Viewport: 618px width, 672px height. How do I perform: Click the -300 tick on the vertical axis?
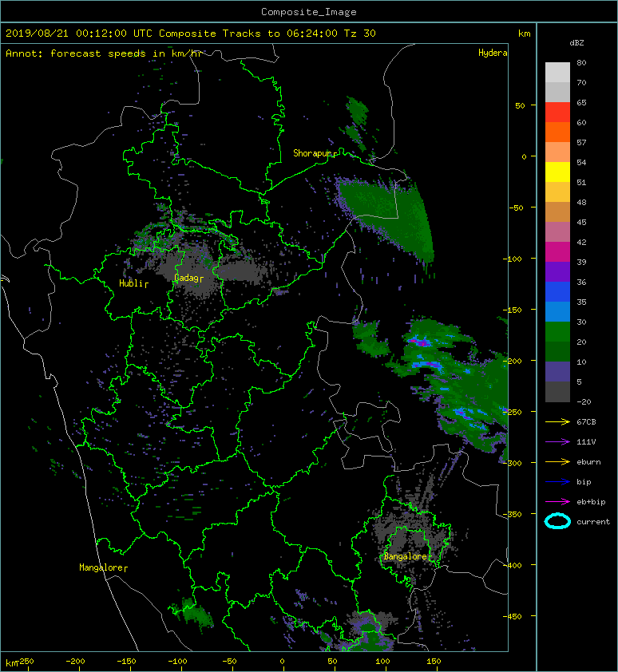[x=512, y=463]
